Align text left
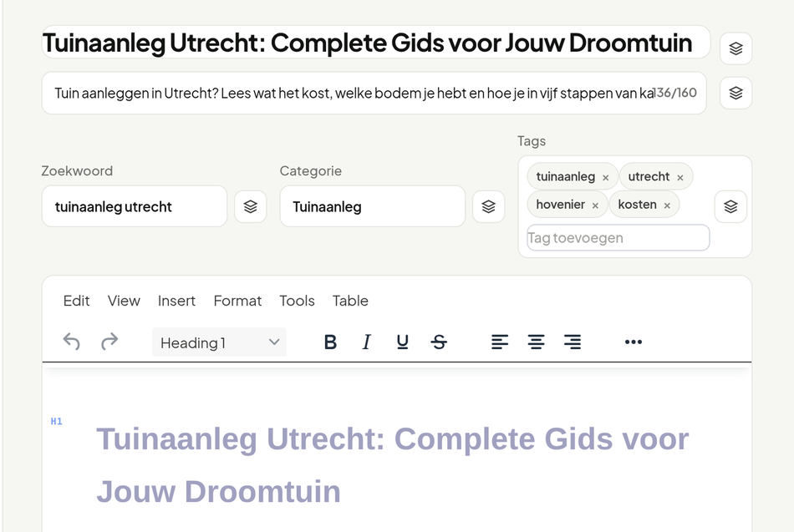This screenshot has height=532, width=794. (x=499, y=342)
